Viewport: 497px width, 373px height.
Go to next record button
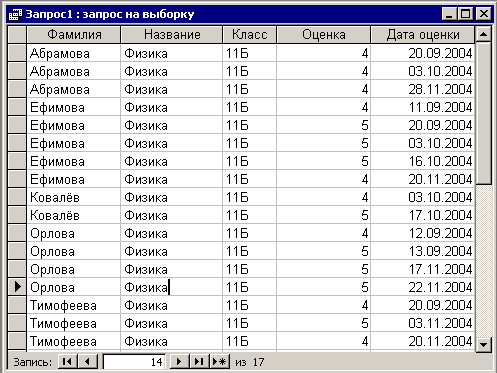coord(179,361)
